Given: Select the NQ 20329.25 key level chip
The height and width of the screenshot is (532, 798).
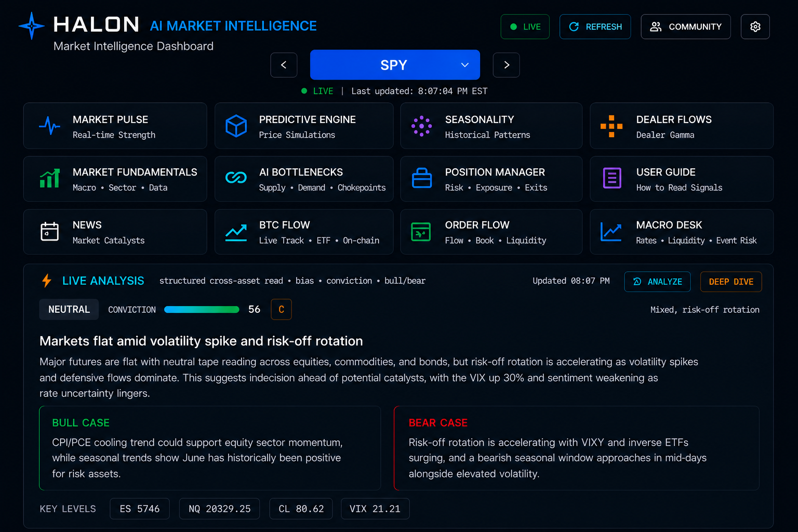Looking at the screenshot, I should pyautogui.click(x=220, y=509).
